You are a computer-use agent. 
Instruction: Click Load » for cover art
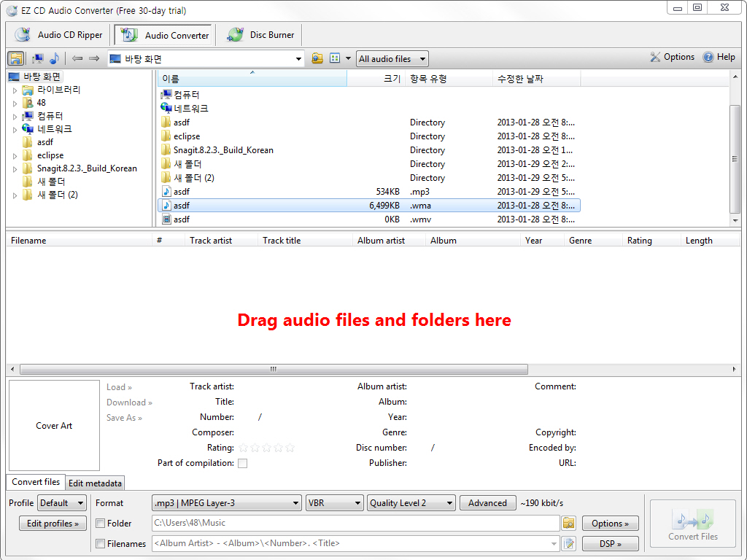119,387
